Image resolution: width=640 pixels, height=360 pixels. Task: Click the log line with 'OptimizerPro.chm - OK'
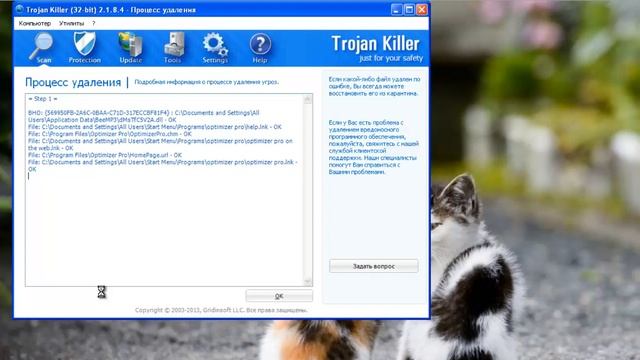109,134
